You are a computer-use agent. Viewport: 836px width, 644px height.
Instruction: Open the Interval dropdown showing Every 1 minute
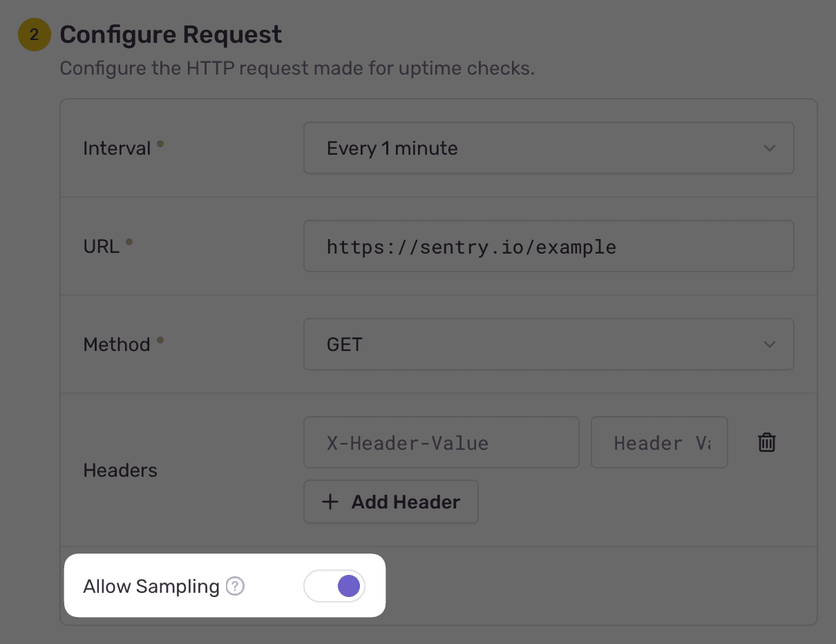point(549,148)
